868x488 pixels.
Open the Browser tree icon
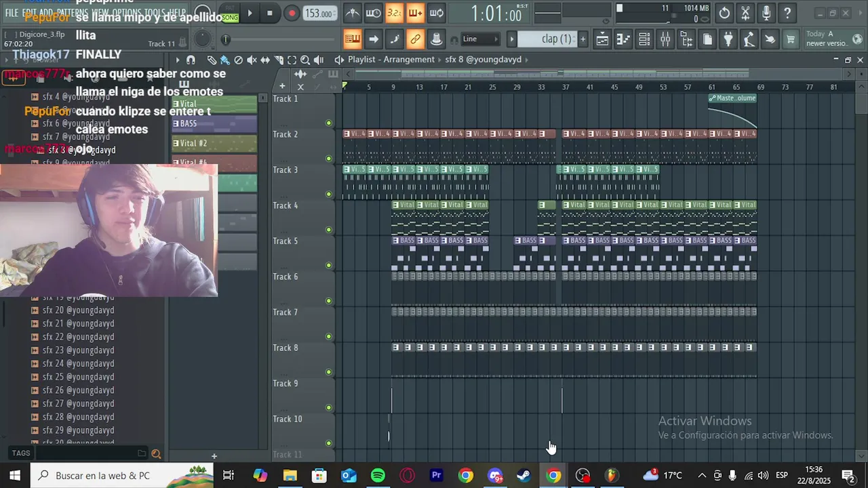[x=686, y=39]
